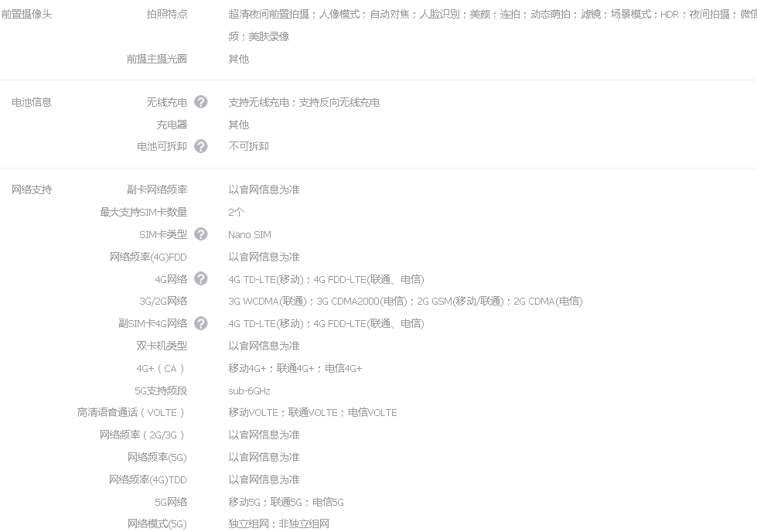Click the 拍照特点 label

click(x=166, y=14)
